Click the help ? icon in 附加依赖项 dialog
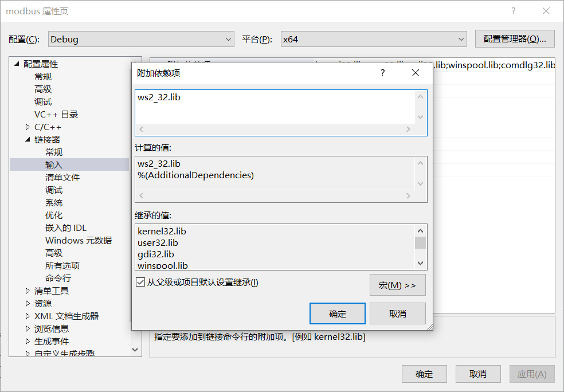 (383, 73)
